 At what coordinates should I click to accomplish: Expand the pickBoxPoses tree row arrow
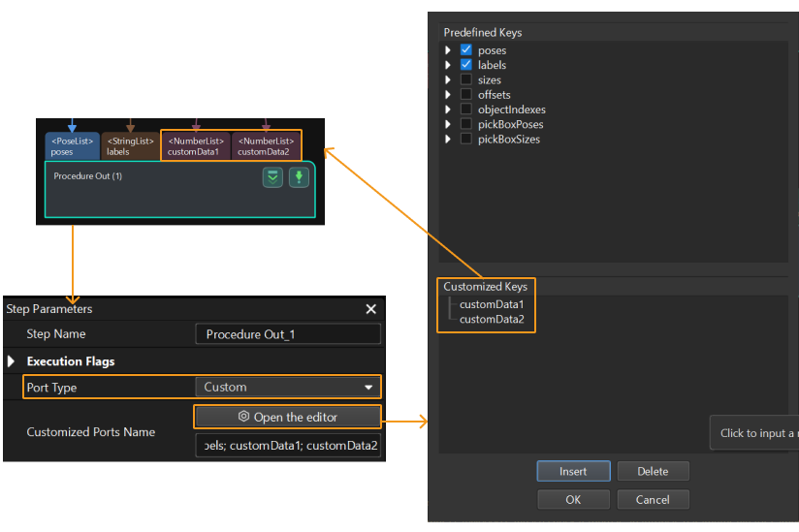448,124
